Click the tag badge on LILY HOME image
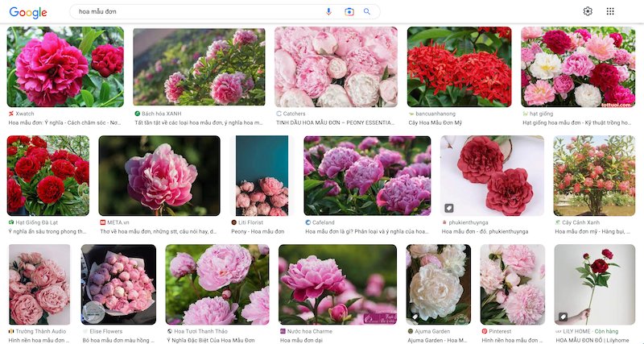This screenshot has width=644, height=344. [563, 316]
